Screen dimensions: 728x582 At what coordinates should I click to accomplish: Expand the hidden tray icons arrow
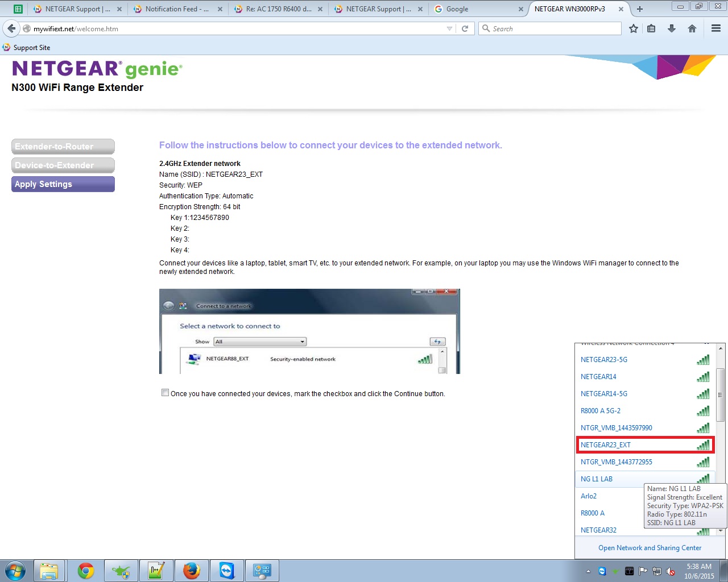pyautogui.click(x=589, y=571)
